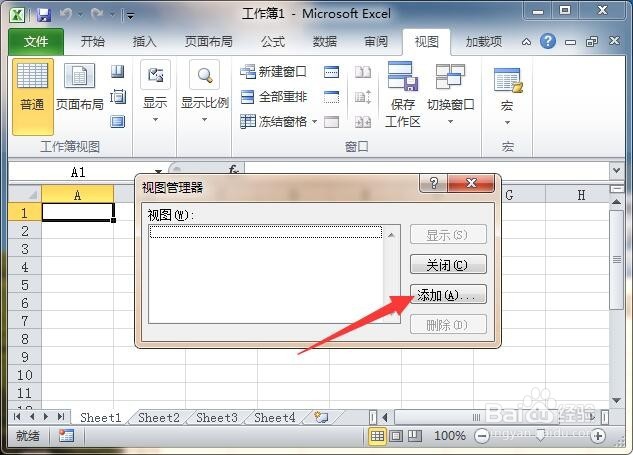Click New Window (新建窗口)

273,72
